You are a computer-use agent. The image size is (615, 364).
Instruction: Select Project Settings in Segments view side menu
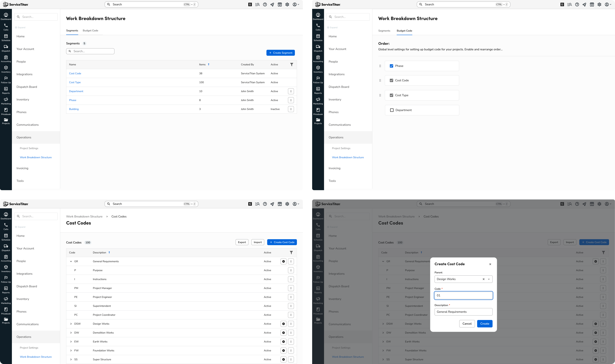[29, 148]
